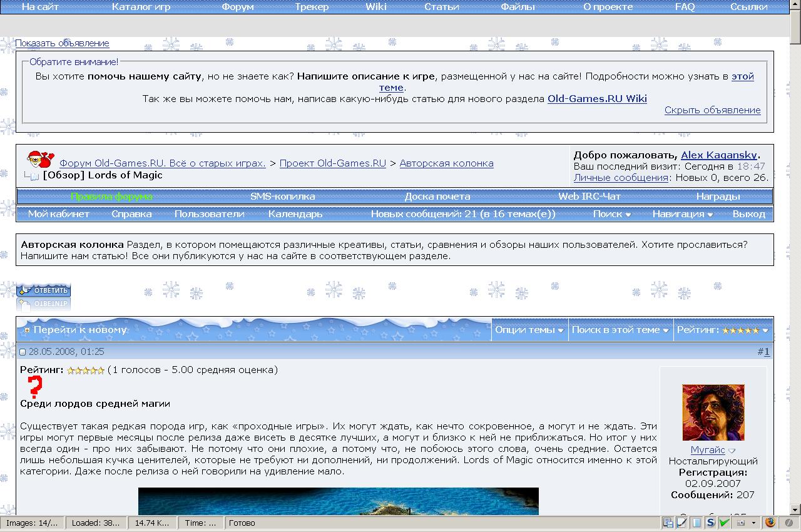Screen dimensions: 801x532
Task: Open the Old-Games.RU Wiki link
Action: coord(597,99)
